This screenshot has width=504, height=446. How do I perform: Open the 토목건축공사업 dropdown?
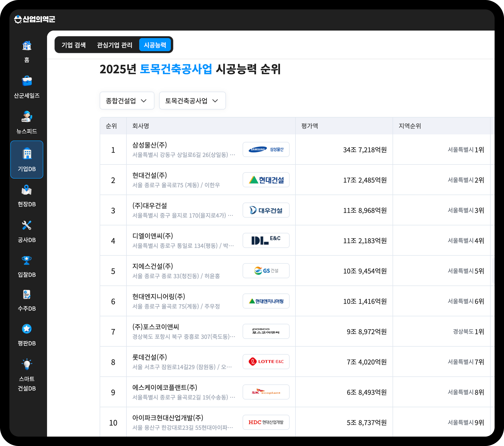[x=192, y=101]
